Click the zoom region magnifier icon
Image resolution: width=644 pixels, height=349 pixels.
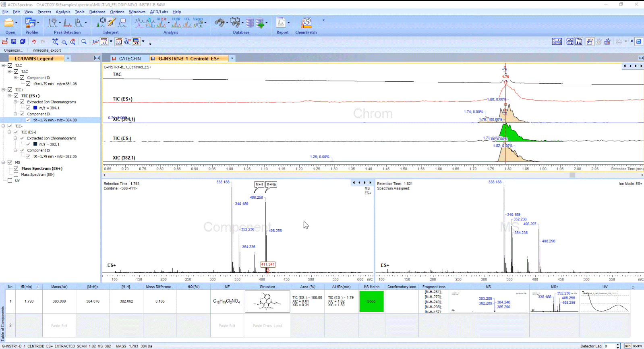point(64,42)
